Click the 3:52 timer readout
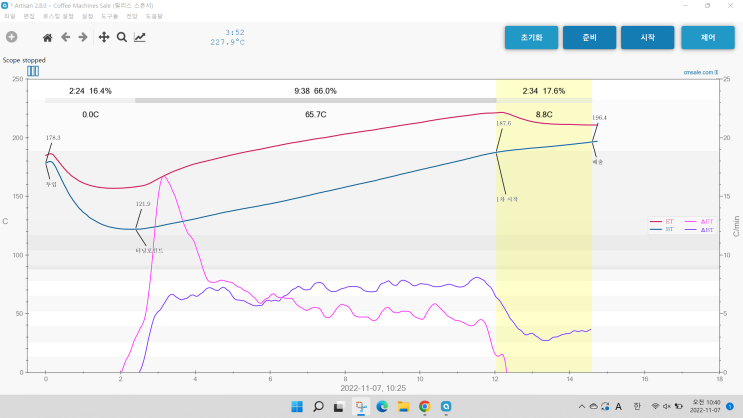The width and height of the screenshot is (743, 418). click(235, 33)
